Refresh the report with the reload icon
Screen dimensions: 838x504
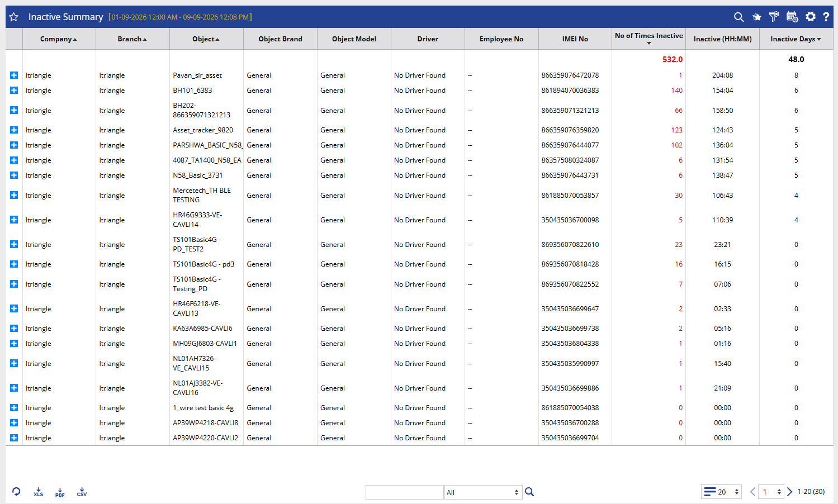16,492
